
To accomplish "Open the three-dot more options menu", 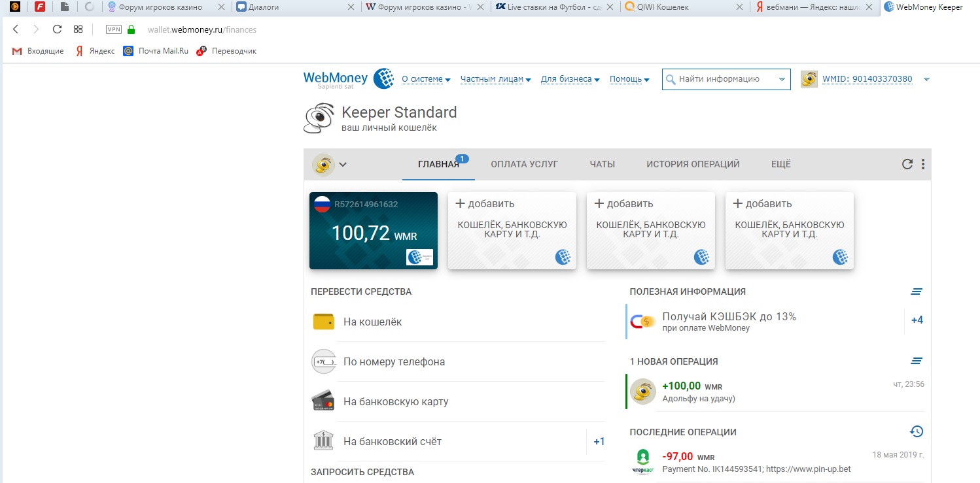I will [x=923, y=164].
